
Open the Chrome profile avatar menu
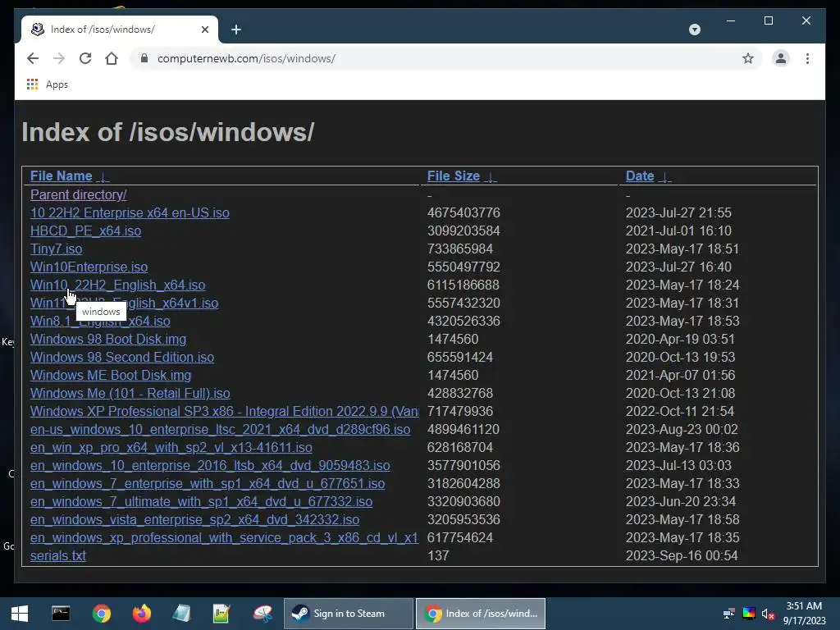tap(781, 58)
